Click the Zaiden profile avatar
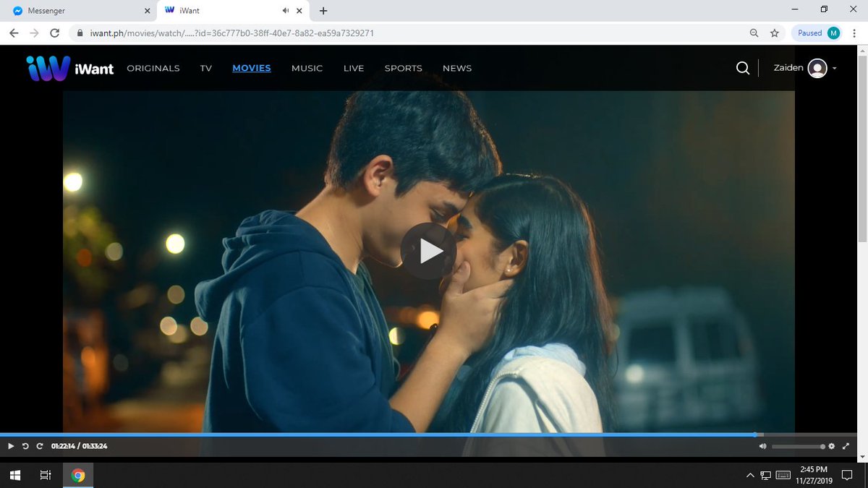This screenshot has height=488, width=868. [x=817, y=68]
